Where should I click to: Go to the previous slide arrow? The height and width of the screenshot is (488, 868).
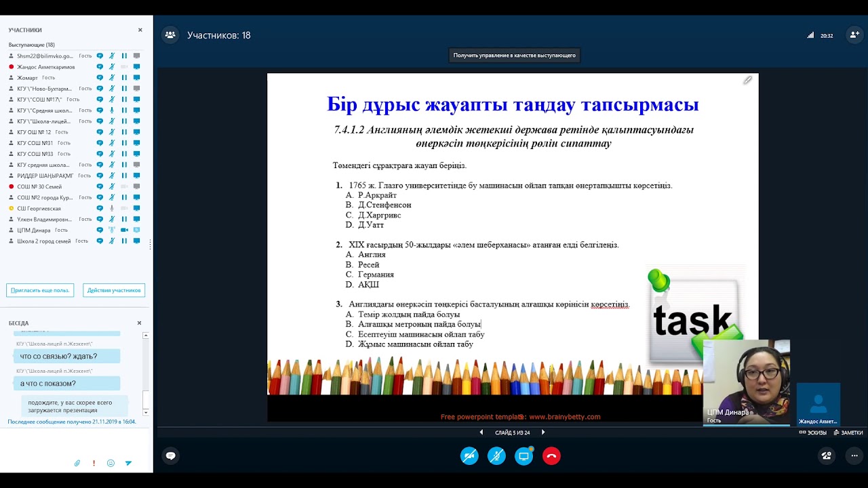click(x=481, y=432)
